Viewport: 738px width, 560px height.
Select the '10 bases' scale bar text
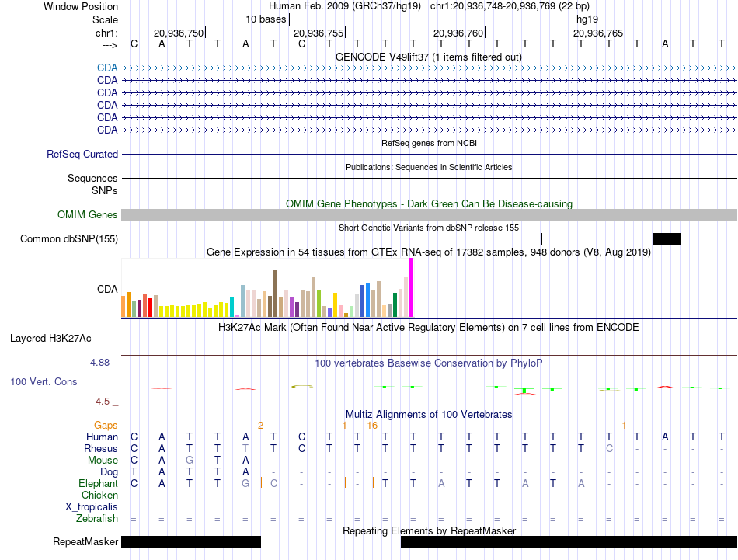pyautogui.click(x=266, y=19)
